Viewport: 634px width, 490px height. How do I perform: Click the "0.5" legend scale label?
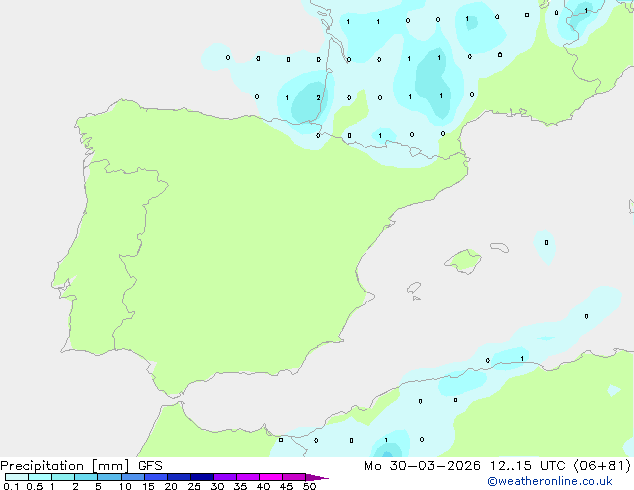coord(35,486)
